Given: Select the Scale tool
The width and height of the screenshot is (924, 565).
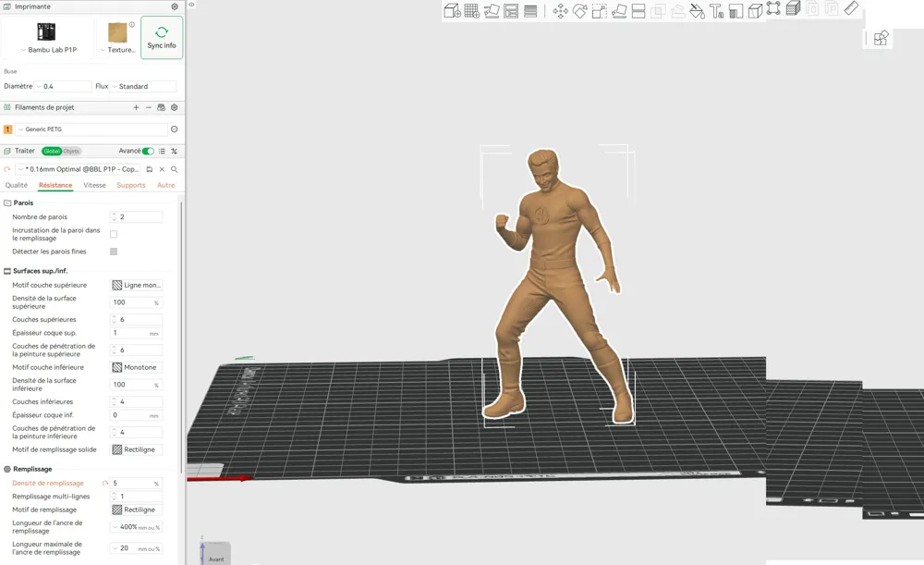Looking at the screenshot, I should (x=600, y=11).
